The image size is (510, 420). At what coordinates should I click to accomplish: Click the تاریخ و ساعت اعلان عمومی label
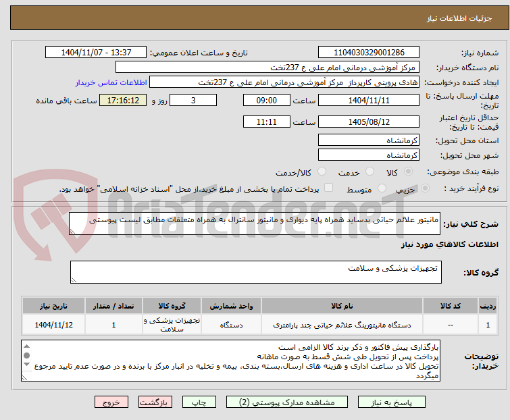[199, 53]
